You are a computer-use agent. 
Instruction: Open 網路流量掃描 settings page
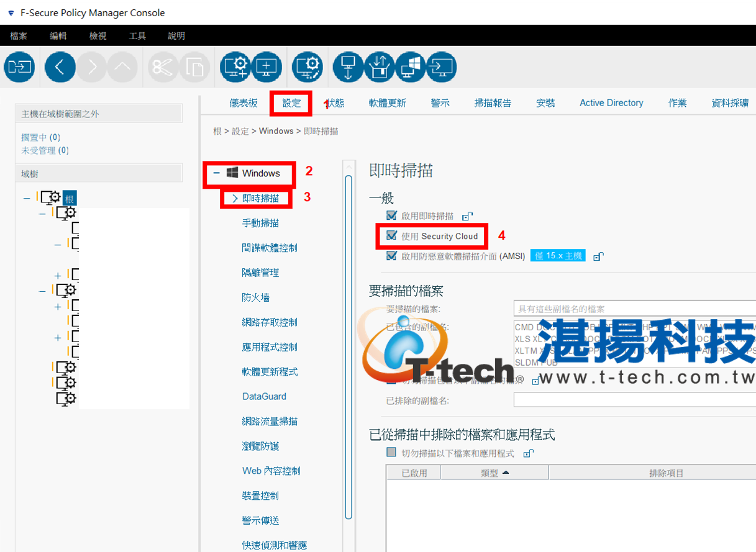pyautogui.click(x=270, y=421)
